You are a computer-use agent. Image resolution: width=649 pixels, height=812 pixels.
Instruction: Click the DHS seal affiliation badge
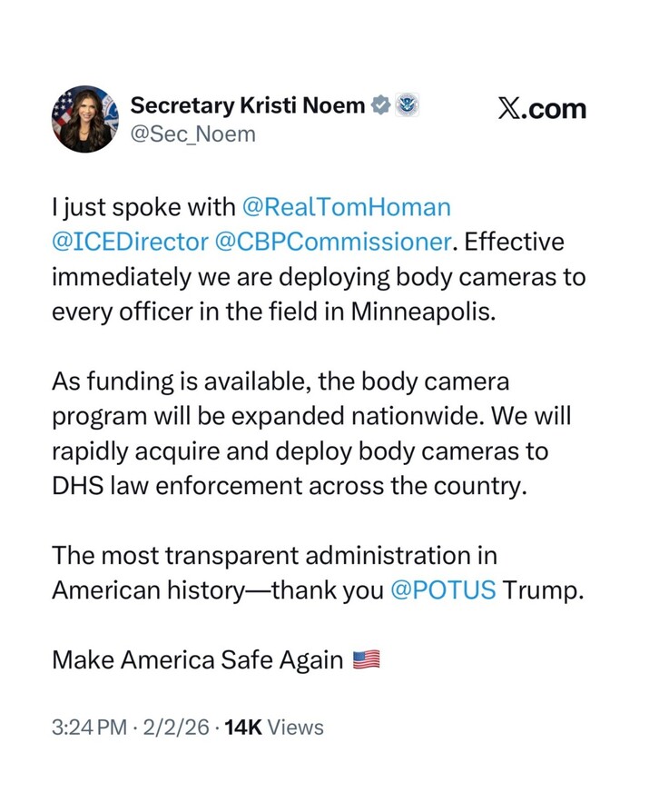point(408,105)
